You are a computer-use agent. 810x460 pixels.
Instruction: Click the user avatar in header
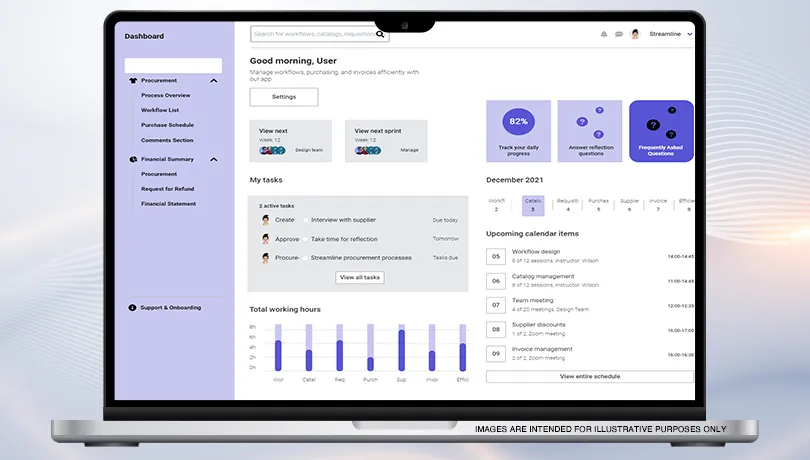pyautogui.click(x=635, y=34)
